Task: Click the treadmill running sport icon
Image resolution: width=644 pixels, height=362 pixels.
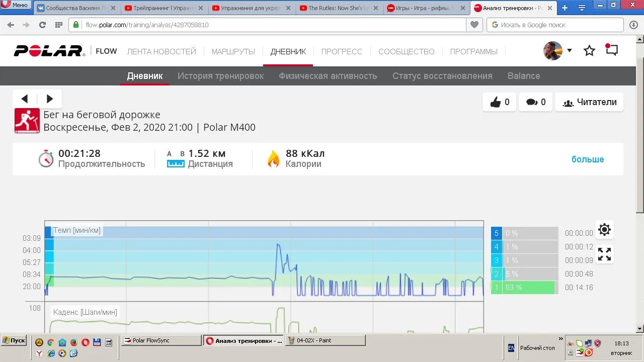Action: 27,121
